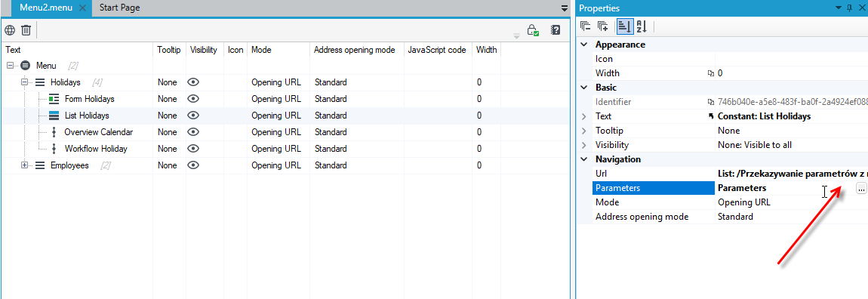Collapse the Appearance property category

click(583, 45)
